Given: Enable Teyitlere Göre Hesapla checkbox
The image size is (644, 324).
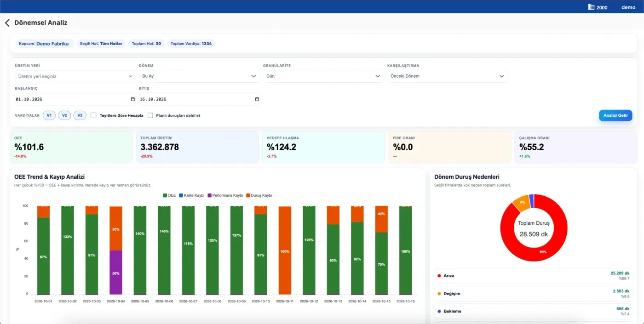Looking at the screenshot, I should pos(93,115).
